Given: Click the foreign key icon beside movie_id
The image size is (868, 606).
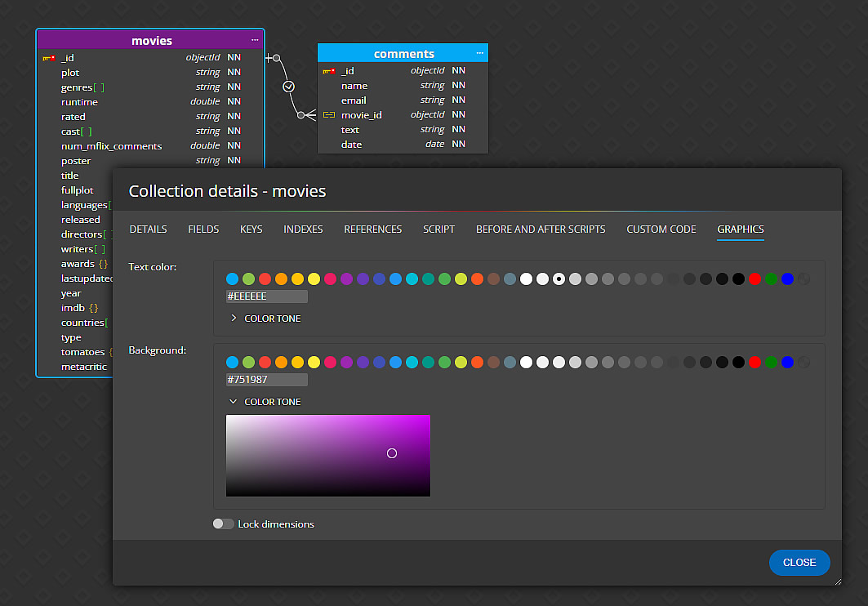Looking at the screenshot, I should click(329, 115).
